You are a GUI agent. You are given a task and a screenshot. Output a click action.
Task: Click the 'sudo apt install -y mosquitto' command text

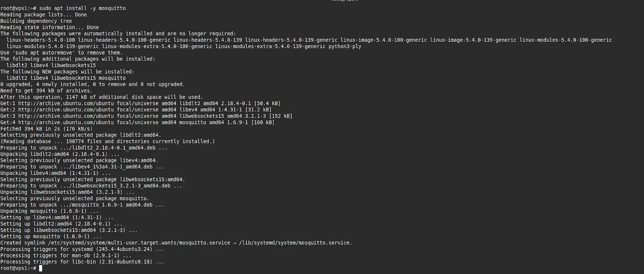tap(82, 8)
